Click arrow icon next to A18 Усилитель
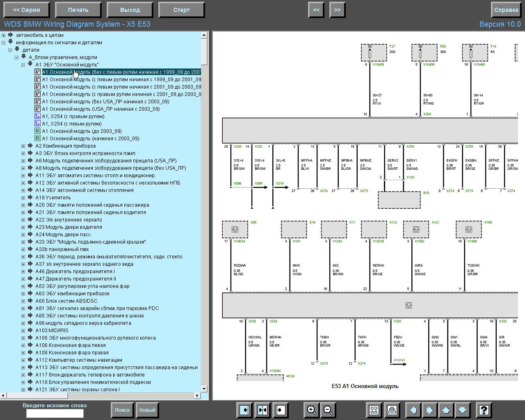Screen dimensions: 525x420 pos(30,197)
